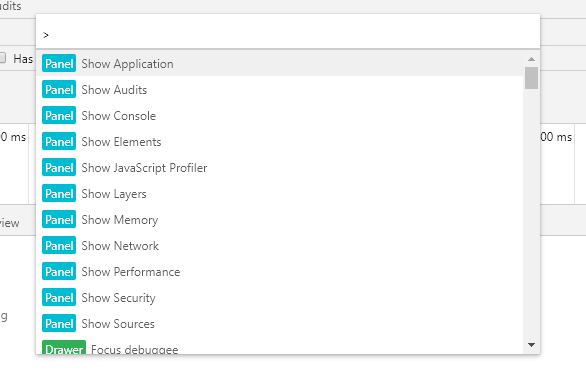Select Show Audits command
Viewport: 586px width, 370px height.
click(280, 89)
